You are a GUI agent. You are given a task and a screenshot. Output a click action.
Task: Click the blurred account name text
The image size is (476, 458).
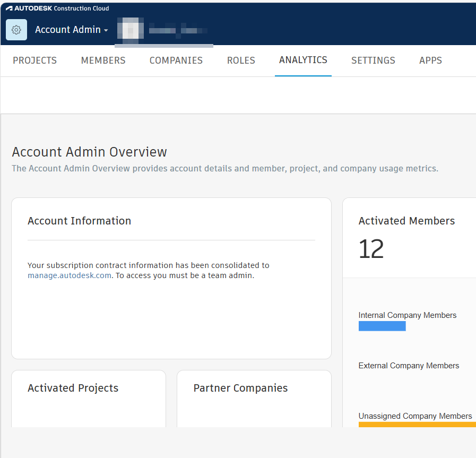click(x=178, y=30)
